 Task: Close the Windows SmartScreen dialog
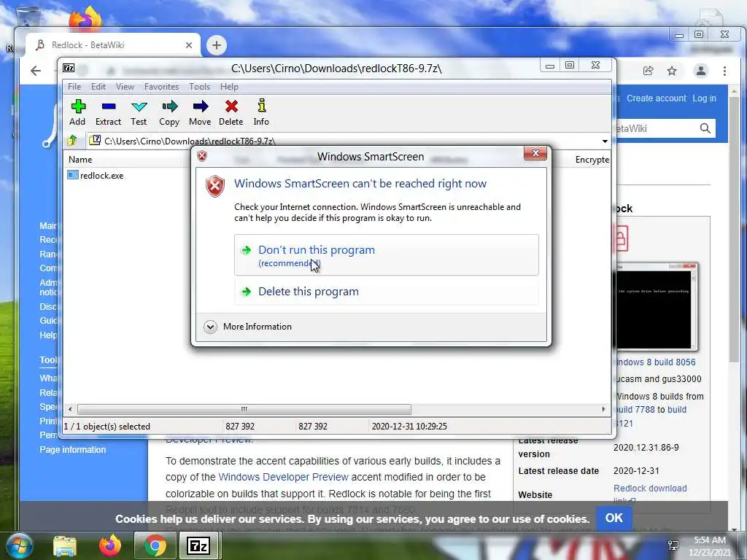pos(535,153)
